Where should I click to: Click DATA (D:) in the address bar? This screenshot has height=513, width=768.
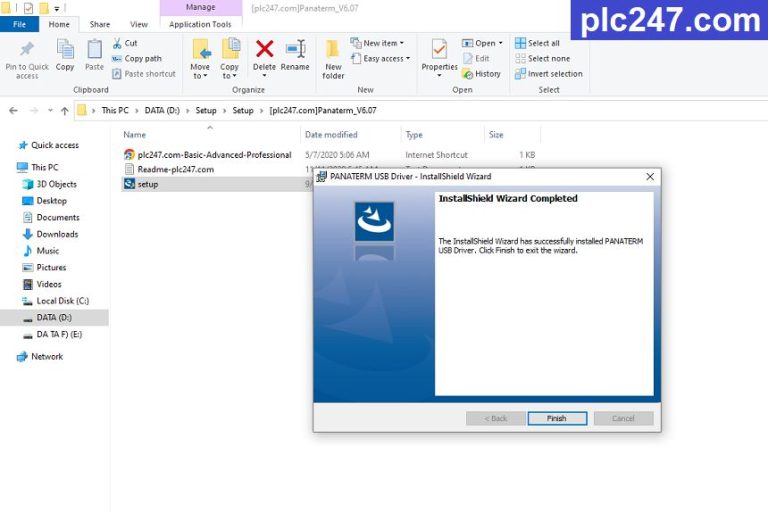click(x=162, y=110)
